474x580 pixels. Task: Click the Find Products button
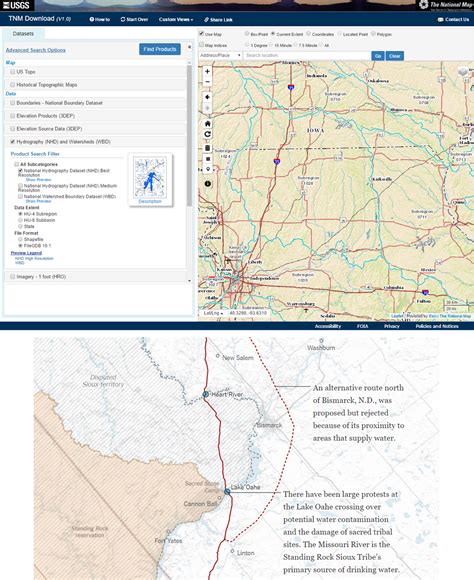coord(160,49)
